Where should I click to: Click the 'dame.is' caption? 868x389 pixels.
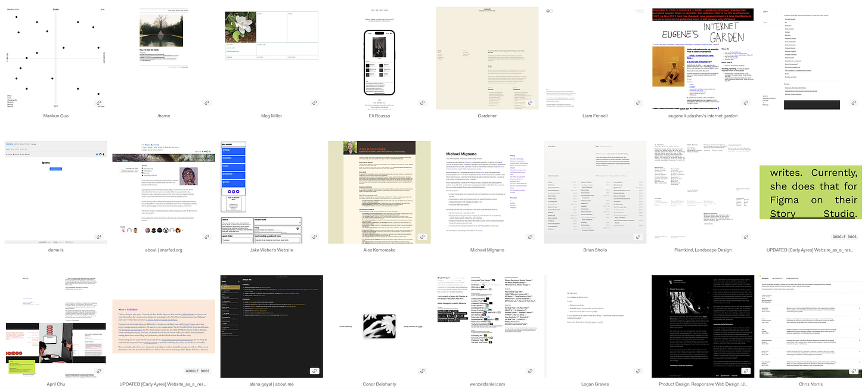[57, 250]
